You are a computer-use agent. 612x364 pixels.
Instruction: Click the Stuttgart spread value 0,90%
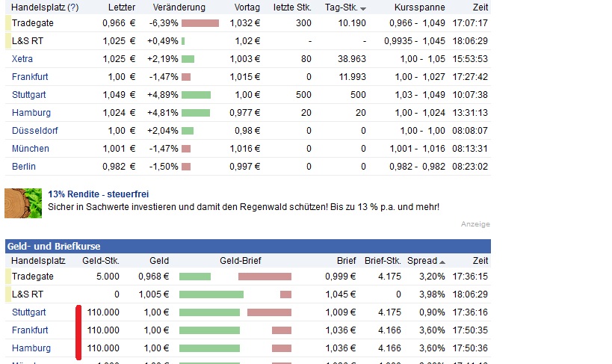(432, 312)
